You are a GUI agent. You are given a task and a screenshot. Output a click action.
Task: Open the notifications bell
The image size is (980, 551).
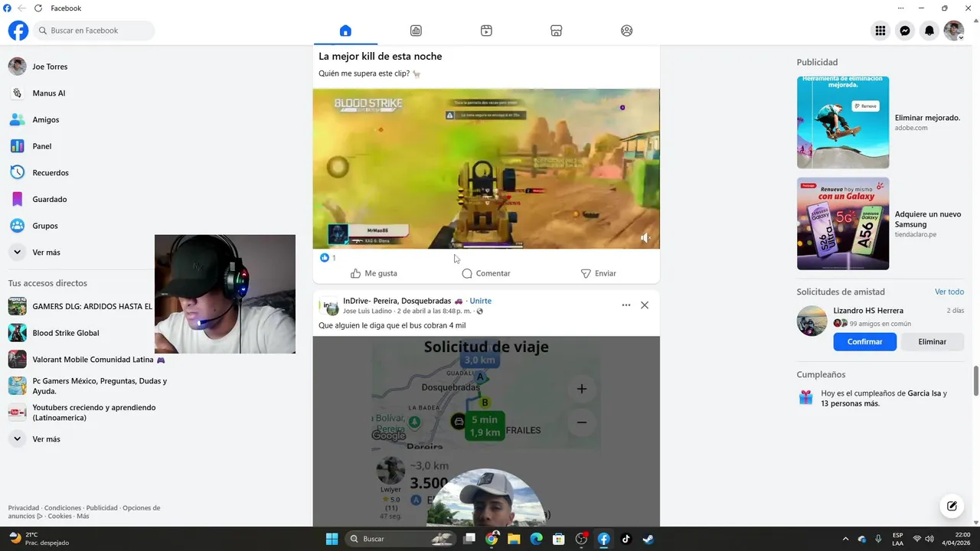coord(929,31)
